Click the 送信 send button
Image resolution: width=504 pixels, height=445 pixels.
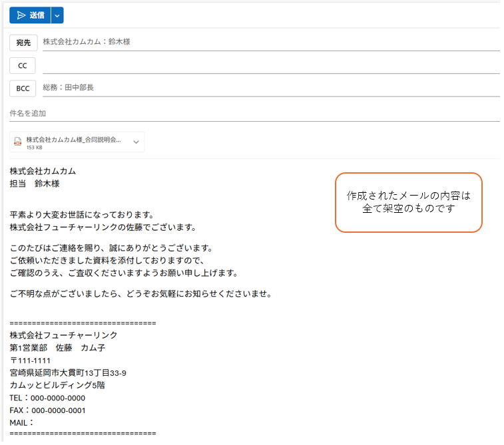(x=30, y=15)
